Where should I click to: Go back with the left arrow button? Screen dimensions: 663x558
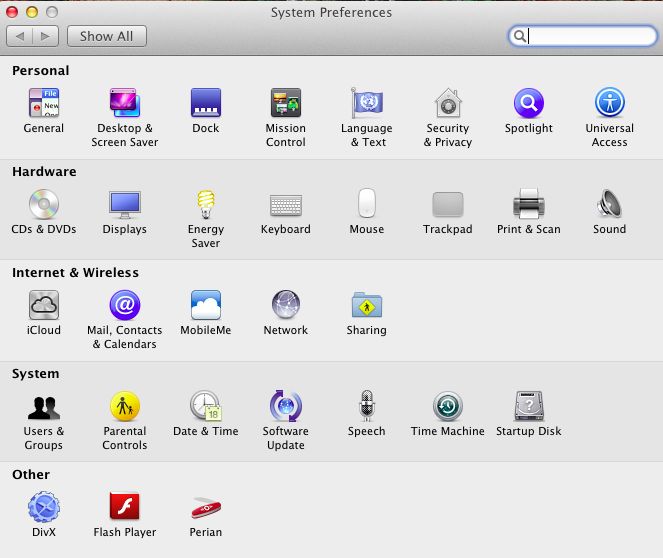19,36
